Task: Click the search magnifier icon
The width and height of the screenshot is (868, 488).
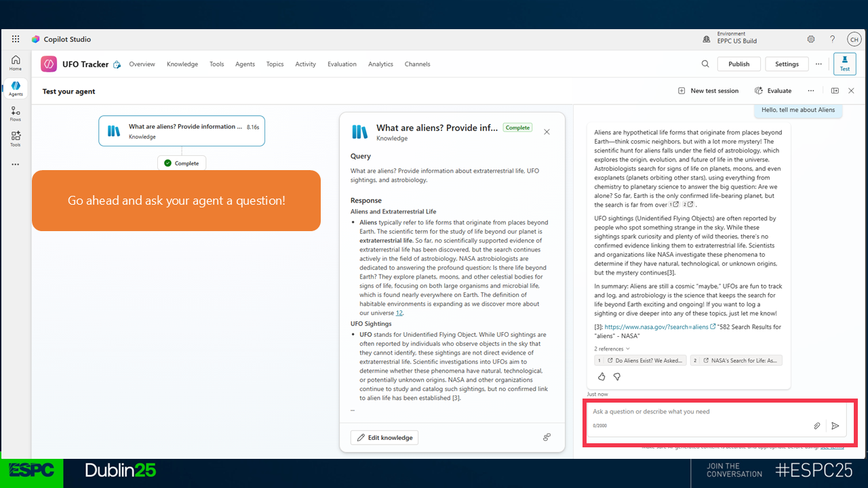Action: coord(705,64)
